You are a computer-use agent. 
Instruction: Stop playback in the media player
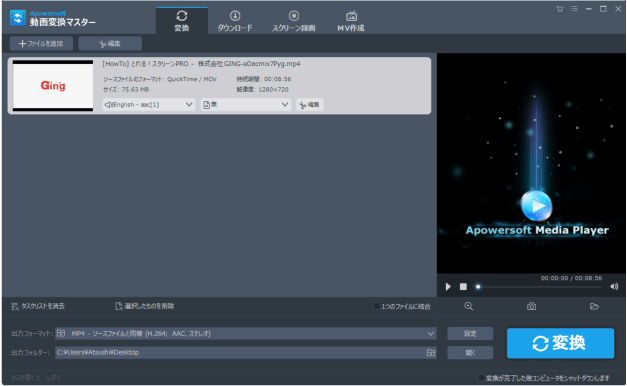(463, 286)
